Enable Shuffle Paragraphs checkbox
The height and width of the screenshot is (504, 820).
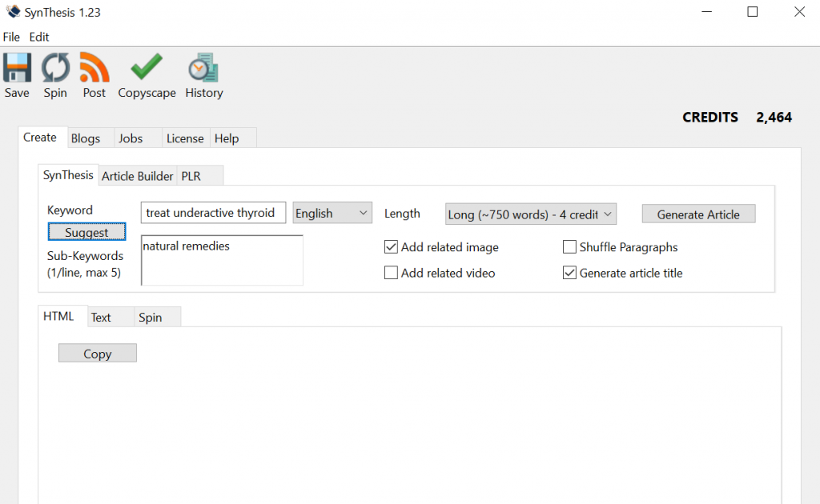(x=569, y=247)
